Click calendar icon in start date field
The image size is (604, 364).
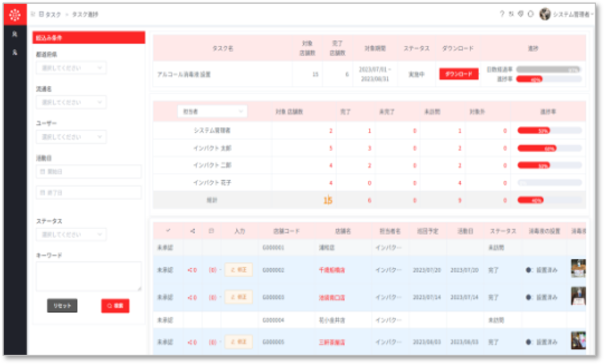42,171
